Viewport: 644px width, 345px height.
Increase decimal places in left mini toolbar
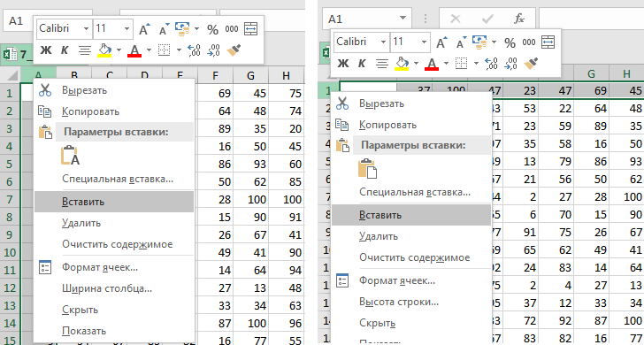[x=194, y=50]
